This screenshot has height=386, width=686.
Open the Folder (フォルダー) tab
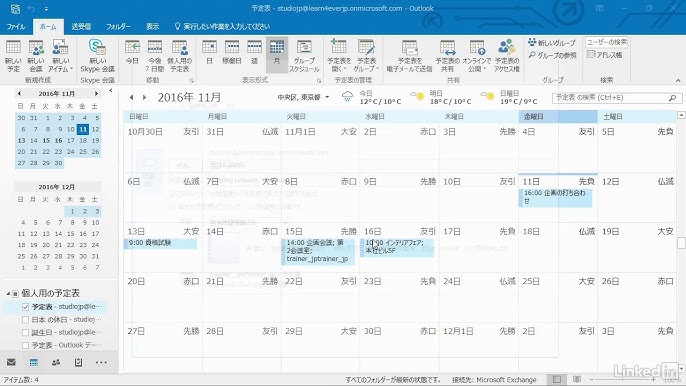pos(118,27)
